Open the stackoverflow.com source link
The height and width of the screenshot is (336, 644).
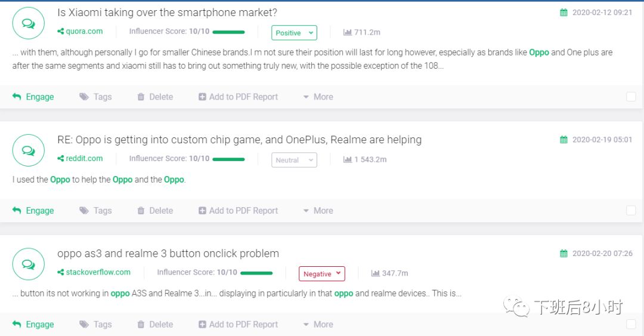point(94,272)
